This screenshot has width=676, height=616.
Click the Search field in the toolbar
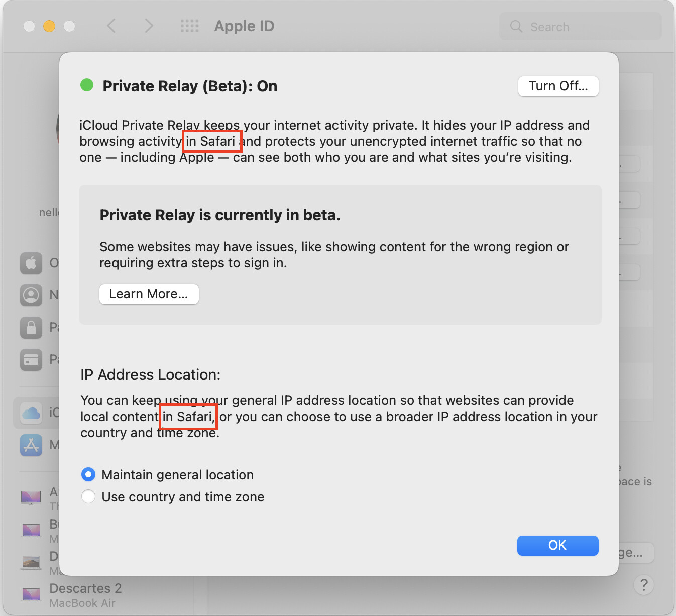point(581,27)
